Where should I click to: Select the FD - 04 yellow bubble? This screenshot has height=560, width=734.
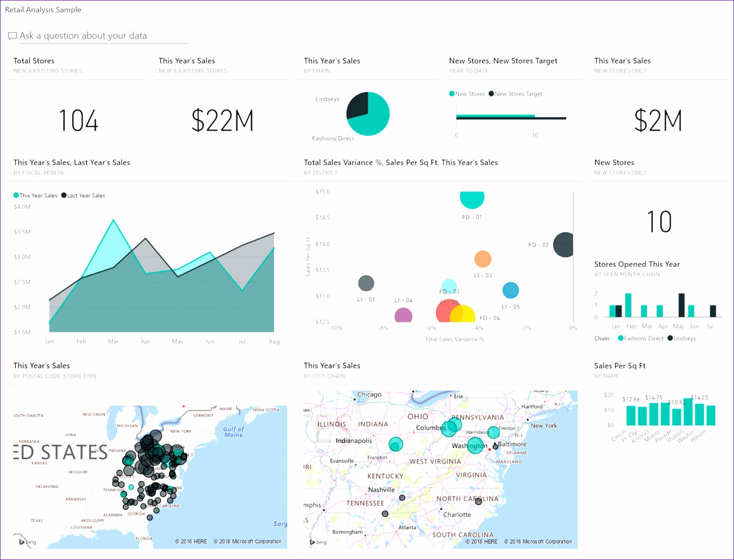click(x=466, y=314)
